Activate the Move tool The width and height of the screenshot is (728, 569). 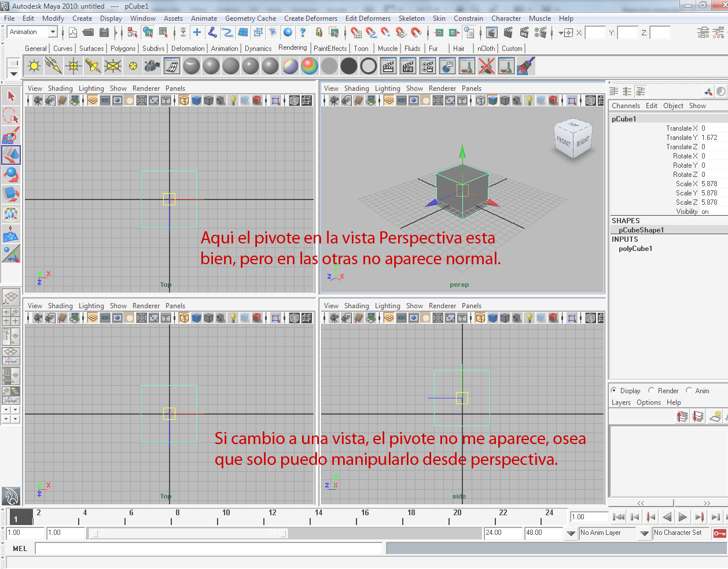point(11,155)
